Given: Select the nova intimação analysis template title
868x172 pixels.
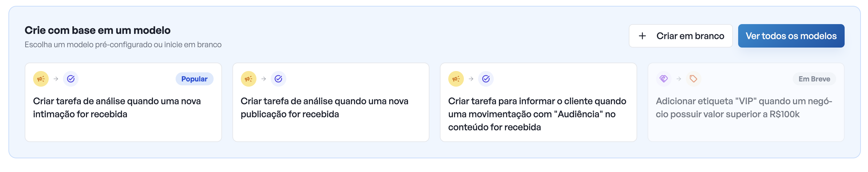Looking at the screenshot, I should 117,107.
